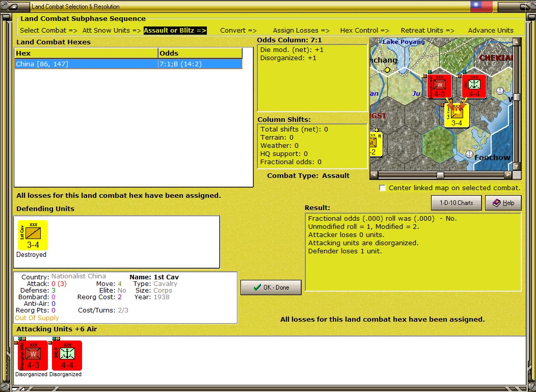Select the Shanghai Wld attacking unit counter
The height and width of the screenshot is (392, 536).
coord(33,355)
